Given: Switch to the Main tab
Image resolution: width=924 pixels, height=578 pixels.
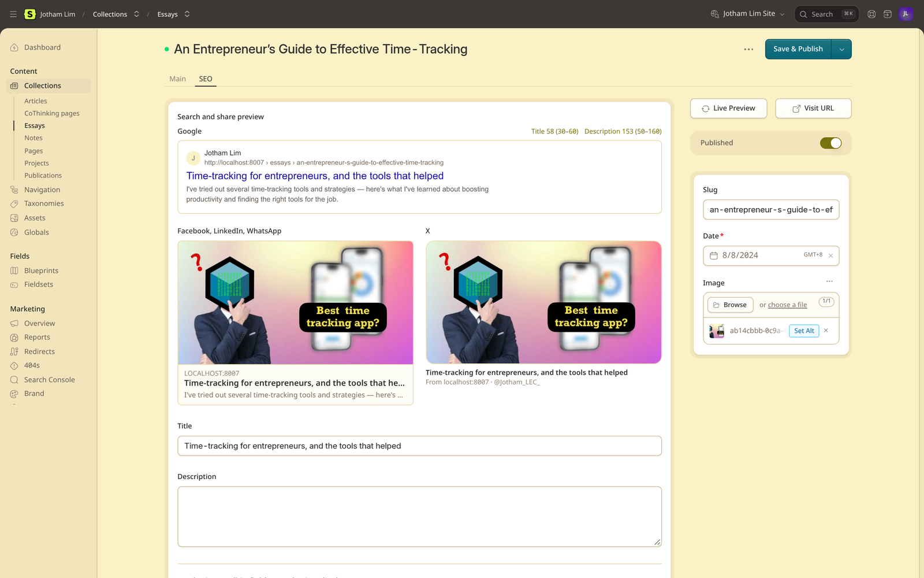Looking at the screenshot, I should (x=177, y=79).
